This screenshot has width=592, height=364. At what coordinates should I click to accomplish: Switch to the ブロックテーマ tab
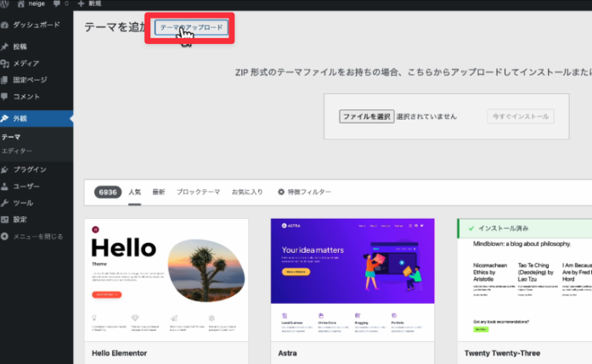tap(198, 193)
